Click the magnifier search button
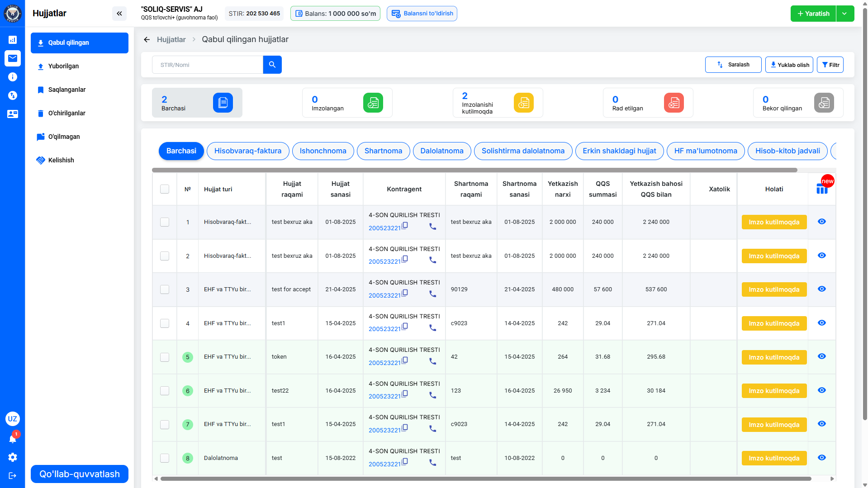 coord(272,65)
